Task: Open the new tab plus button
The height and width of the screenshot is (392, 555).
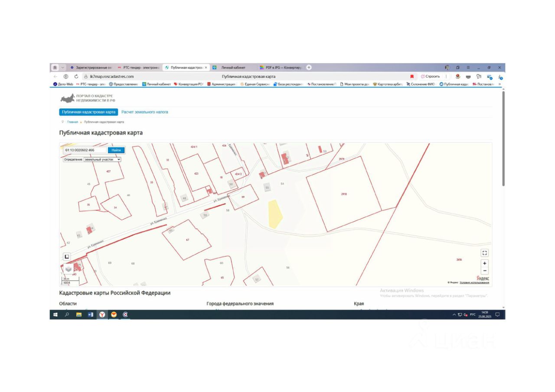Action: [309, 68]
